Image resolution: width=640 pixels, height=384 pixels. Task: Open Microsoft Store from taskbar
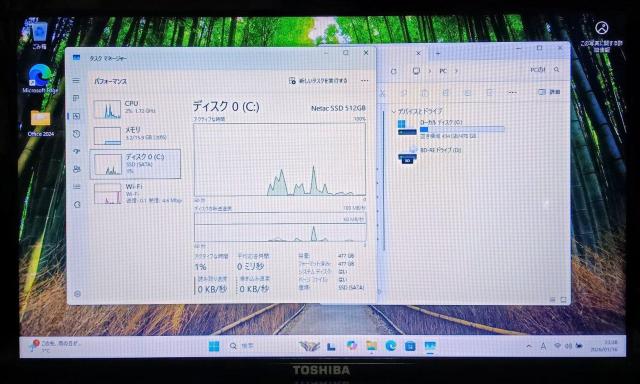[410, 346]
